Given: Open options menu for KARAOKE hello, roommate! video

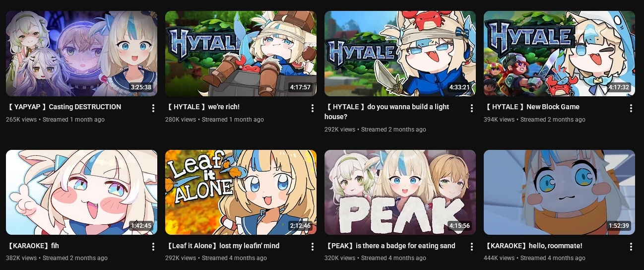Looking at the screenshot, I should 631,247.
